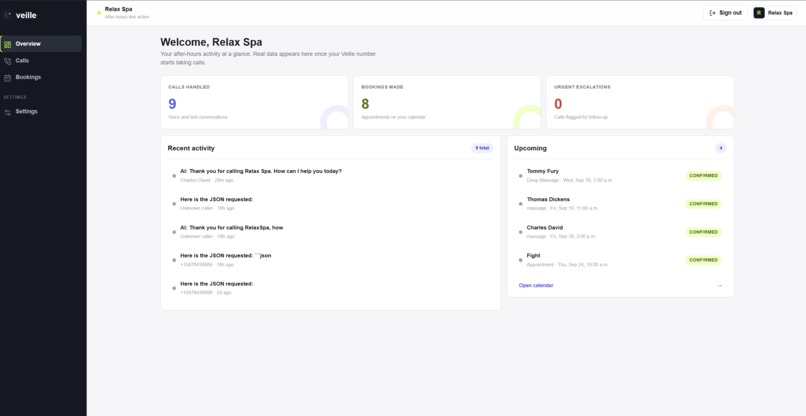
Task: Click the Calls phone icon in sidebar
Action: [7, 61]
